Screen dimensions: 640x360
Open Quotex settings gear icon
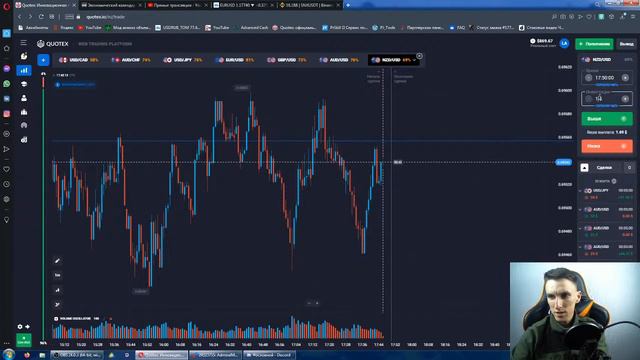tap(20, 327)
